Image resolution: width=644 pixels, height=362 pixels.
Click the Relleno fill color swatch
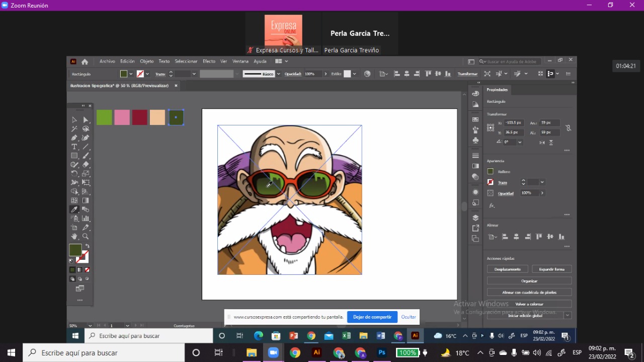pos(491,172)
